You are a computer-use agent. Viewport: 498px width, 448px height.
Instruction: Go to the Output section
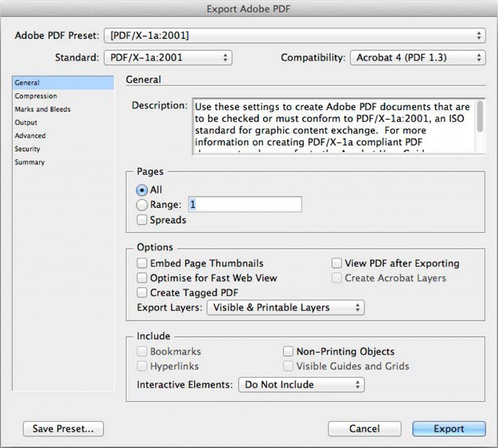coord(63,122)
